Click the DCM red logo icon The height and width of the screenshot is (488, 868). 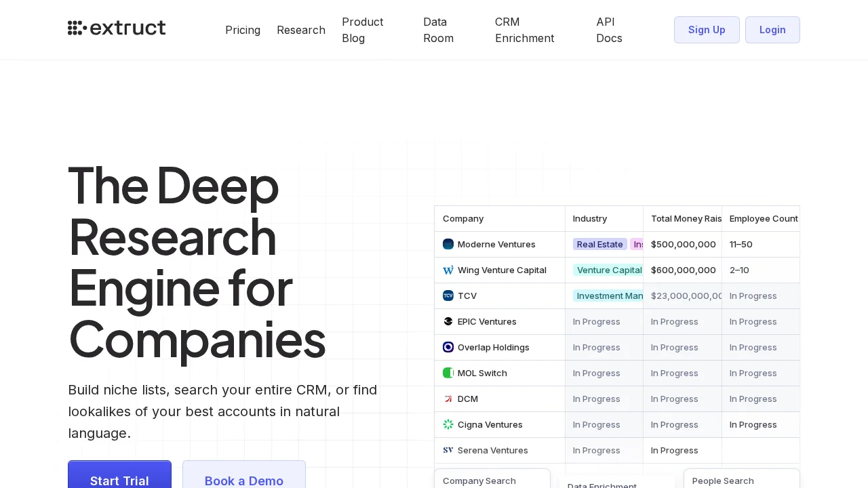point(448,399)
